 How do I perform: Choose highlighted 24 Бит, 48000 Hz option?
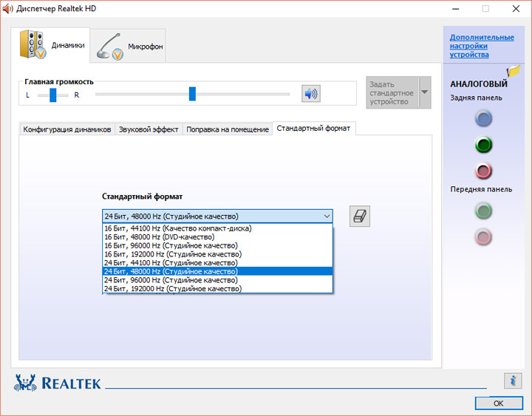(x=217, y=271)
